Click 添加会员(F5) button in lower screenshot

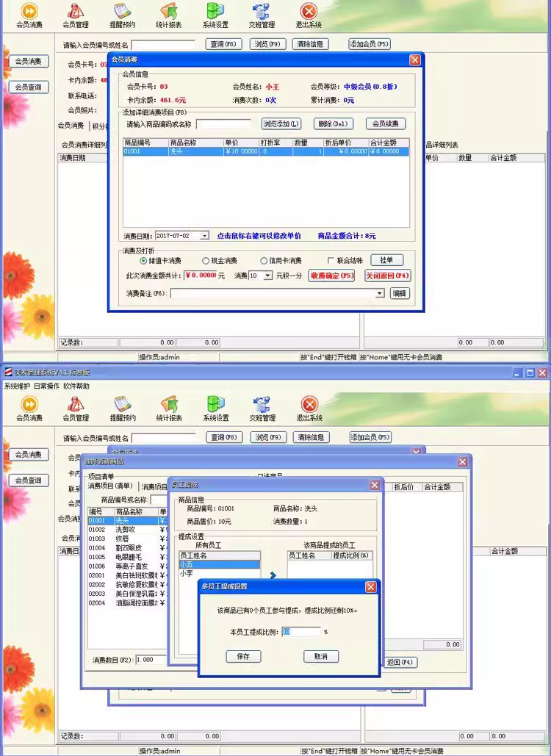(x=370, y=437)
